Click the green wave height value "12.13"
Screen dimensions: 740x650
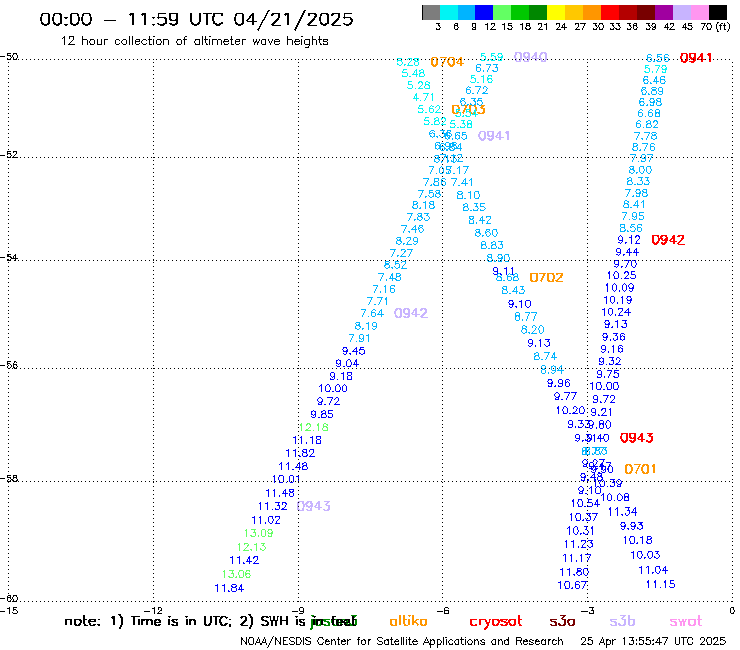(251, 547)
